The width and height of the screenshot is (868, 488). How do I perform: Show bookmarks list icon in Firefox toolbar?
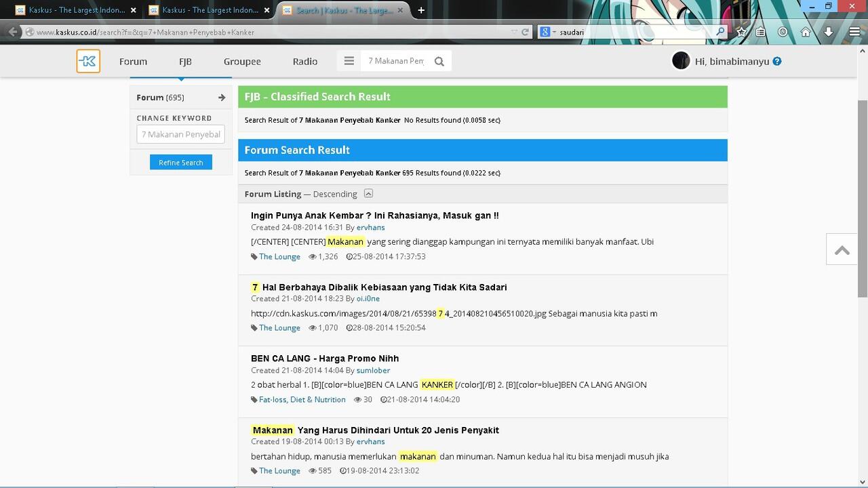[x=761, y=32]
